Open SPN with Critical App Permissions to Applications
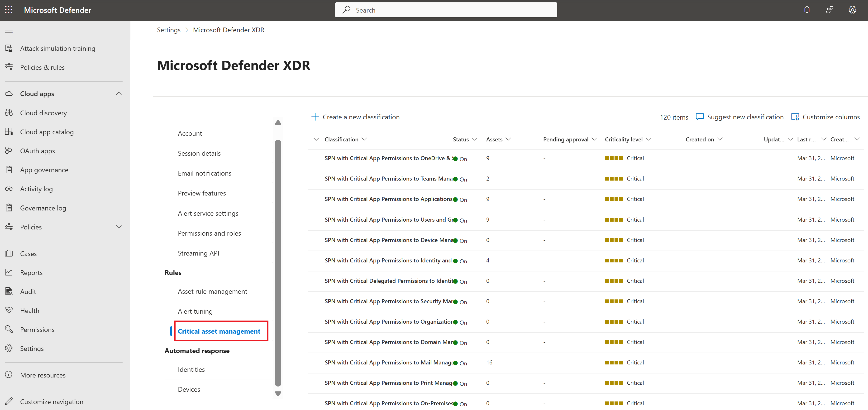 click(x=388, y=199)
